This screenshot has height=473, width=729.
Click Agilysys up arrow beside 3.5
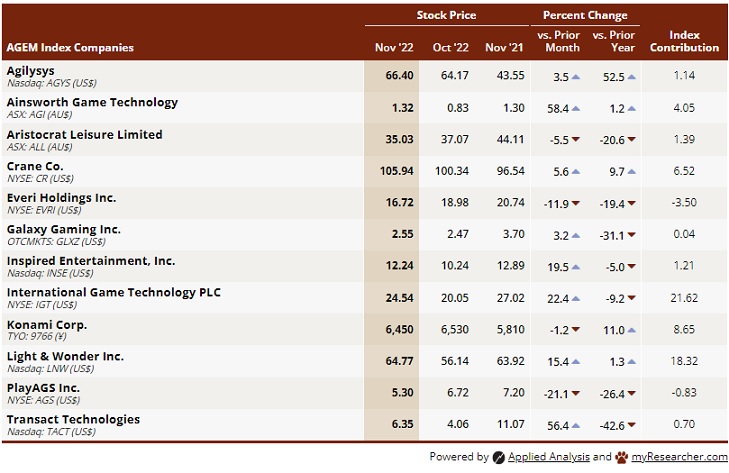576,77
